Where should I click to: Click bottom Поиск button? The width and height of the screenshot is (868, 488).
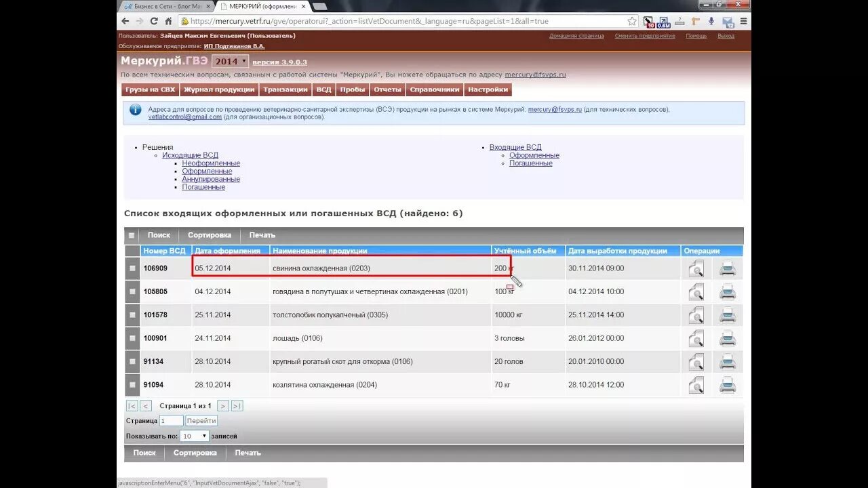click(x=144, y=453)
